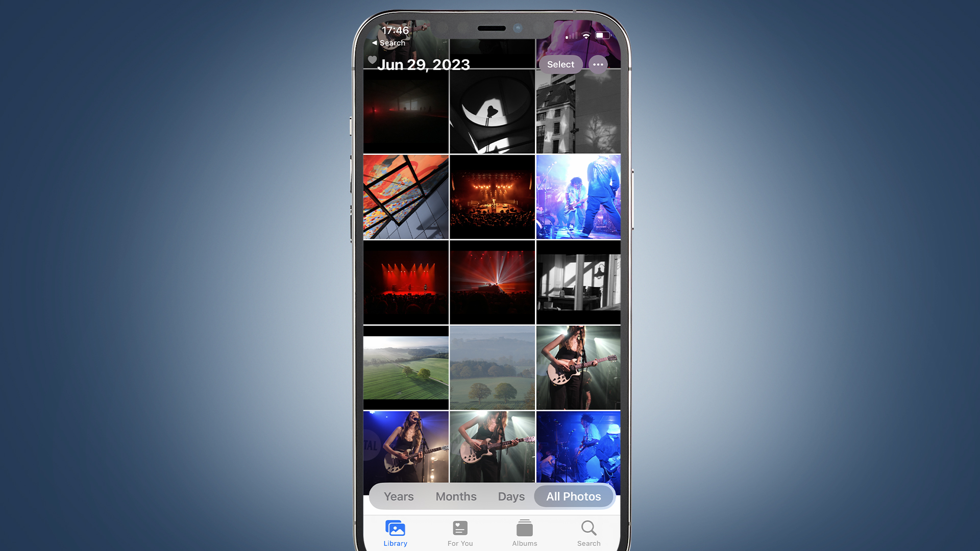
Task: Switch to Months view tab
Action: pos(455,496)
